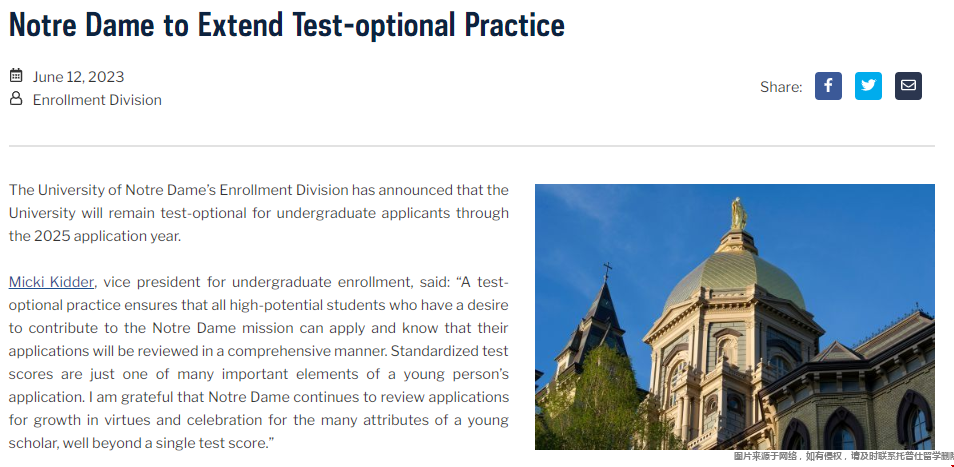This screenshot has height=467, width=954.
Task: Select the Enrollment Division author text
Action: pyautogui.click(x=97, y=100)
